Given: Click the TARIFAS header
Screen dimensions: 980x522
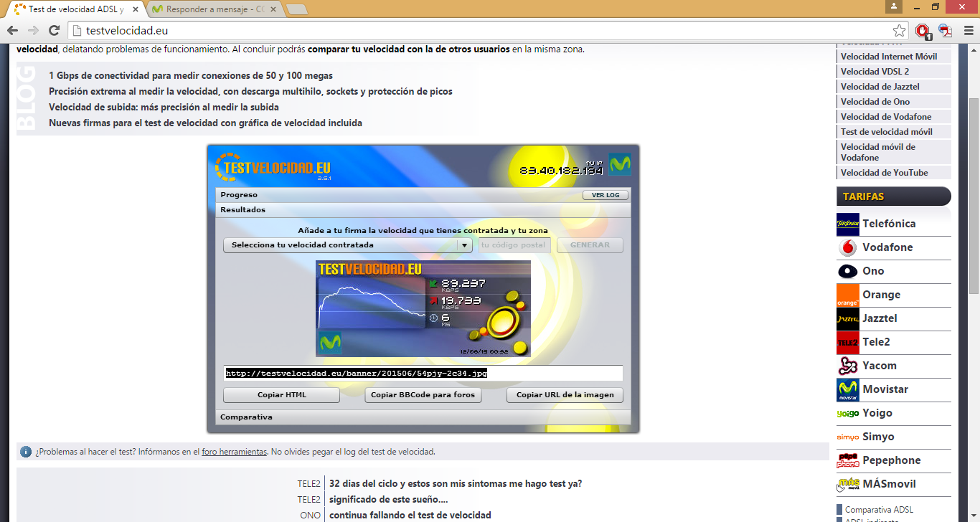Looking at the screenshot, I should (x=894, y=196).
